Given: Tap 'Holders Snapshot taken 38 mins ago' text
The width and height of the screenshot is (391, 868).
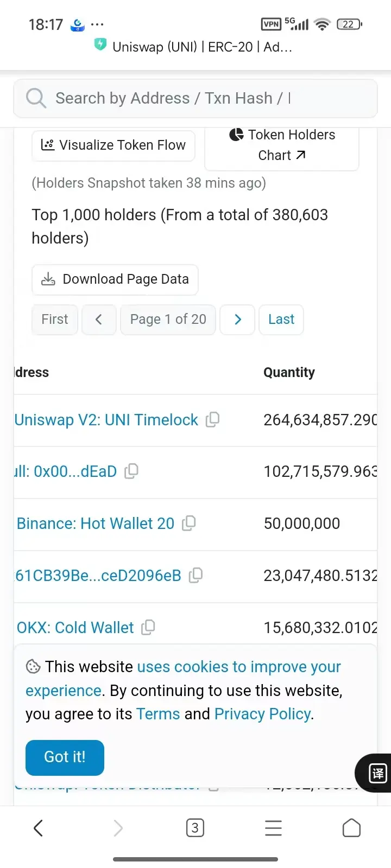Looking at the screenshot, I should pyautogui.click(x=149, y=183).
